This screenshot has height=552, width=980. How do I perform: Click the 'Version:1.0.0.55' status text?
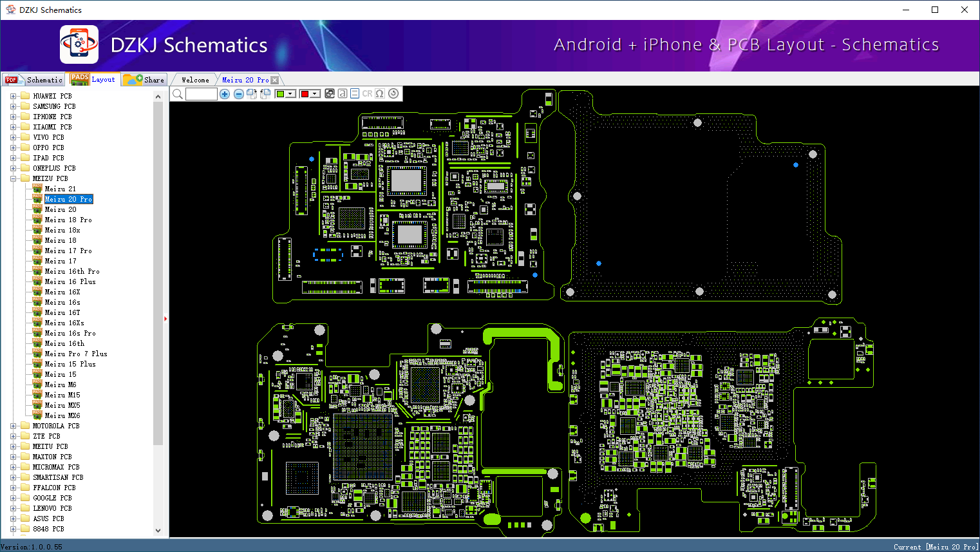(x=32, y=547)
